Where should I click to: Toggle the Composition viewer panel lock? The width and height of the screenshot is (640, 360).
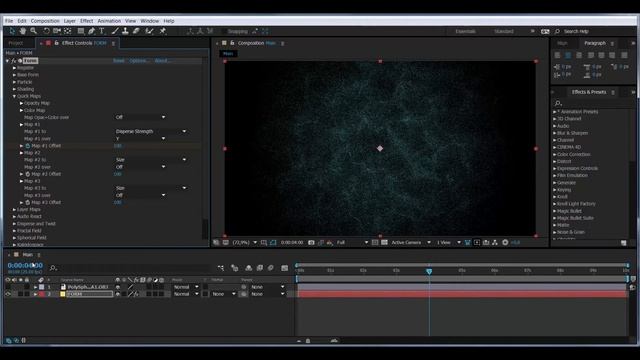click(232, 43)
